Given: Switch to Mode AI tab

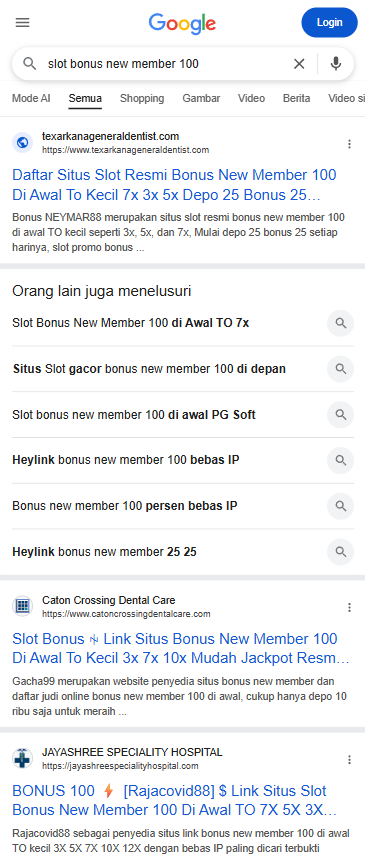Looking at the screenshot, I should [31, 98].
